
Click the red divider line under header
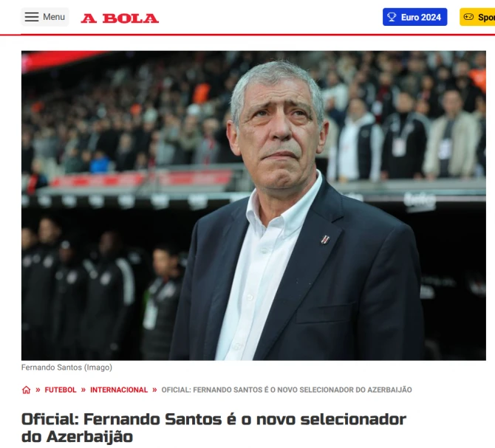[x=247, y=35]
